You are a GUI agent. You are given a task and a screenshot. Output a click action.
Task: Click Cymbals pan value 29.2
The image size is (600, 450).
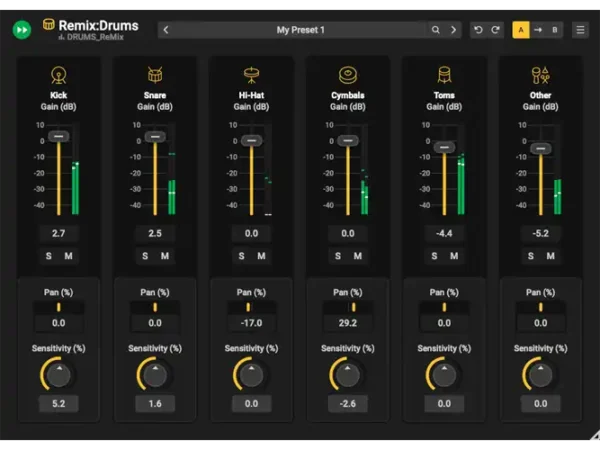pyautogui.click(x=348, y=323)
